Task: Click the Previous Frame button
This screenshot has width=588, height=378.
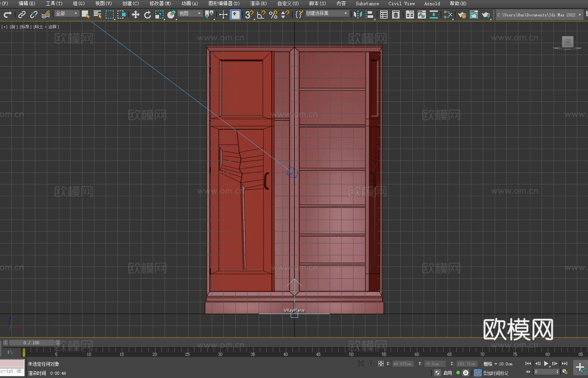Action: pyautogui.click(x=537, y=364)
